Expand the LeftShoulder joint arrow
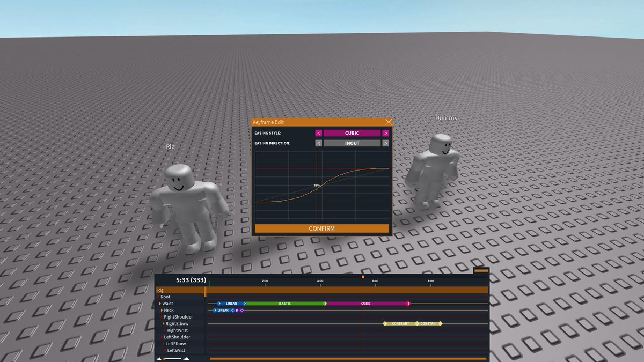 point(162,337)
